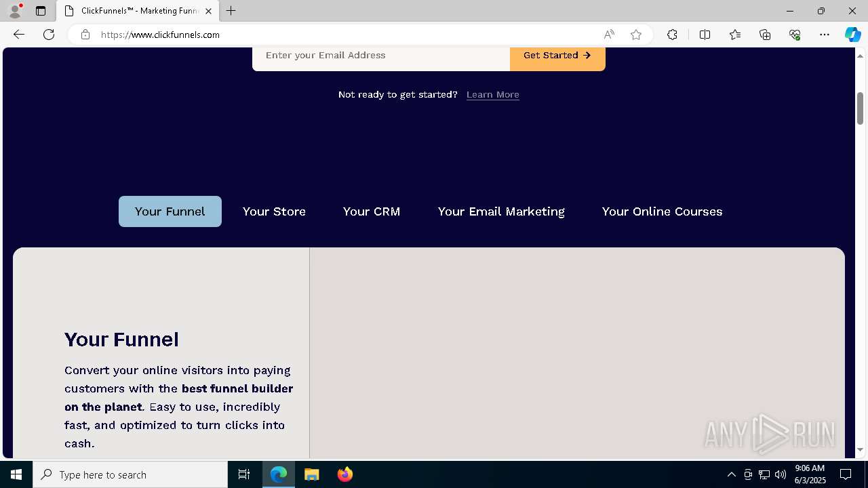Image resolution: width=868 pixels, height=488 pixels.
Task: Click the taskbar search box
Action: point(130,474)
